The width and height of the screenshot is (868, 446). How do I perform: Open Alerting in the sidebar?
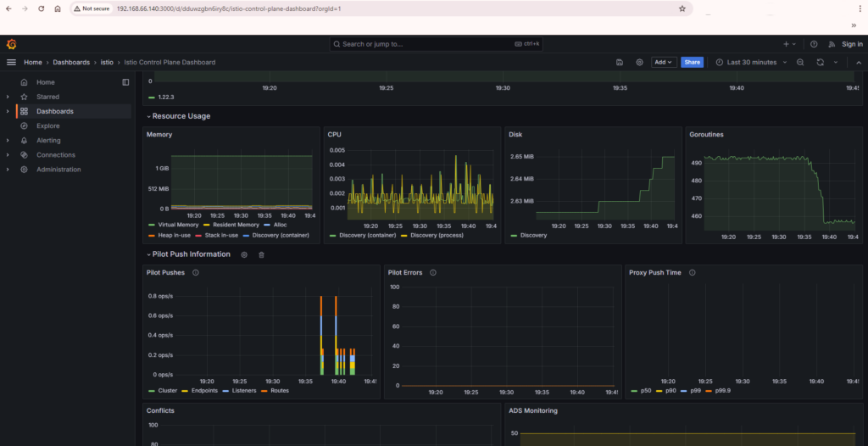(x=48, y=140)
